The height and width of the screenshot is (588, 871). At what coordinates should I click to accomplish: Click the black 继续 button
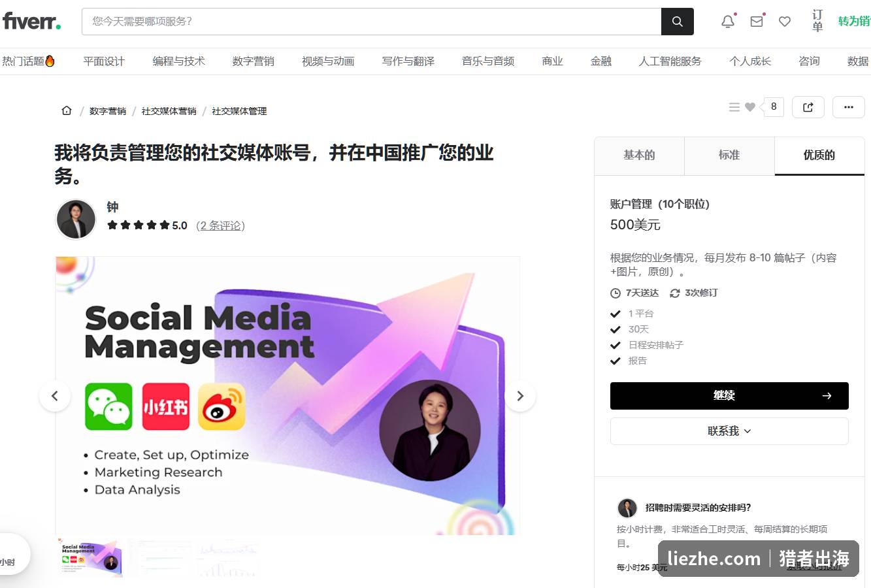(729, 396)
